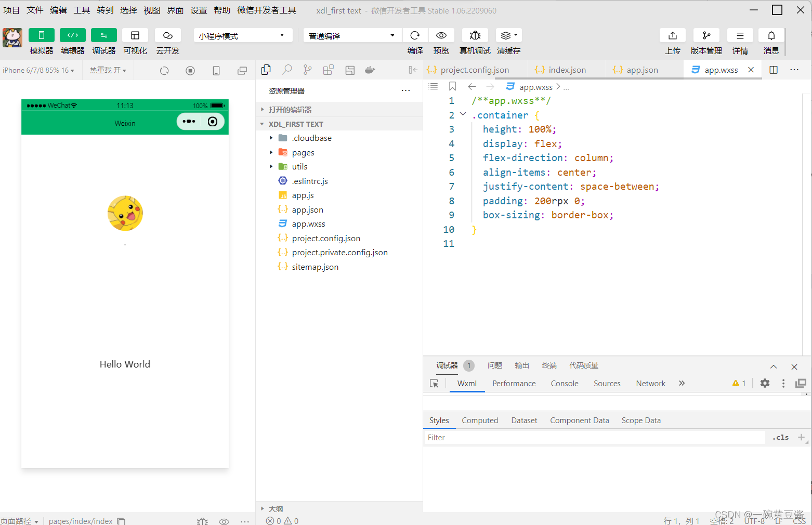Open the details (详情) panel
This screenshot has height=525, width=812.
[740, 35]
